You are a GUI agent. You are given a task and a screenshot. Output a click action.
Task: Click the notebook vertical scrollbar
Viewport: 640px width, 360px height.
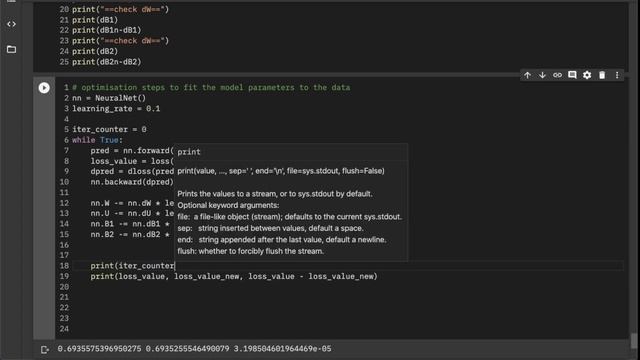point(634,340)
